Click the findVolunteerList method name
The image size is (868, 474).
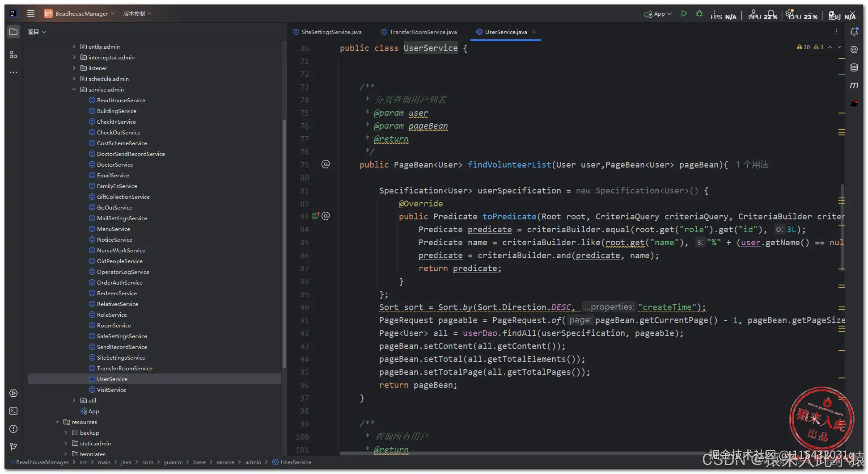click(x=509, y=164)
